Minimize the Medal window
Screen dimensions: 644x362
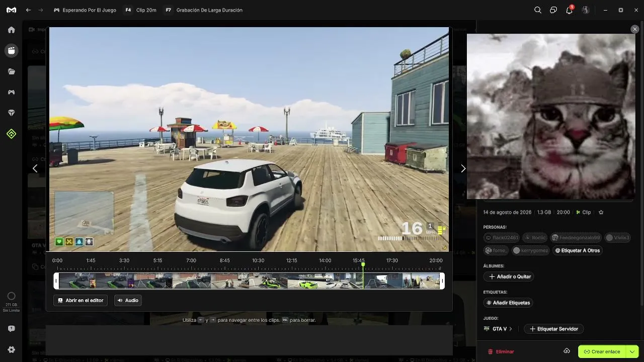tap(606, 10)
